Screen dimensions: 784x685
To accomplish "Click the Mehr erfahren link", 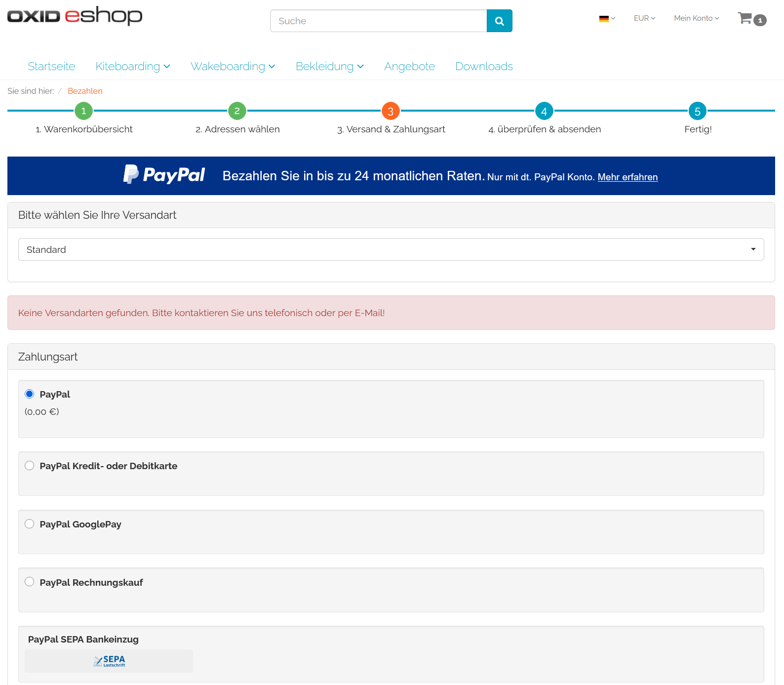I will pyautogui.click(x=627, y=177).
